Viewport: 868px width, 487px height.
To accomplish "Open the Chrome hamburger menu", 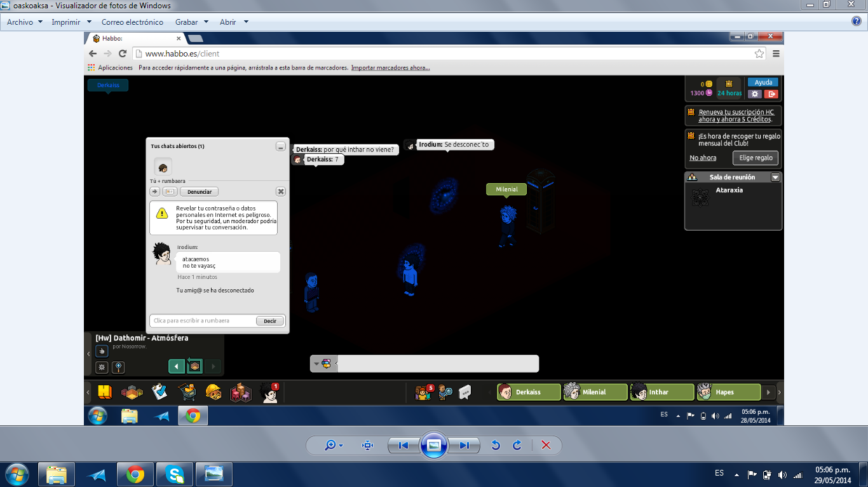I will [776, 53].
